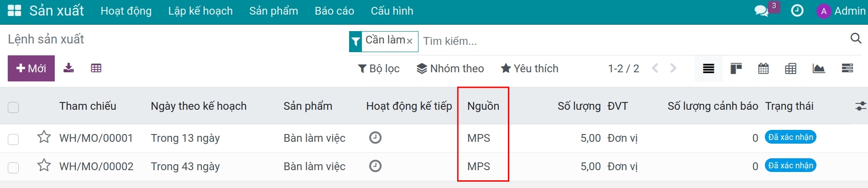Viewport: 868px width, 188px height.
Task: Remove the 'Cần làm' filter tag
Action: [409, 41]
